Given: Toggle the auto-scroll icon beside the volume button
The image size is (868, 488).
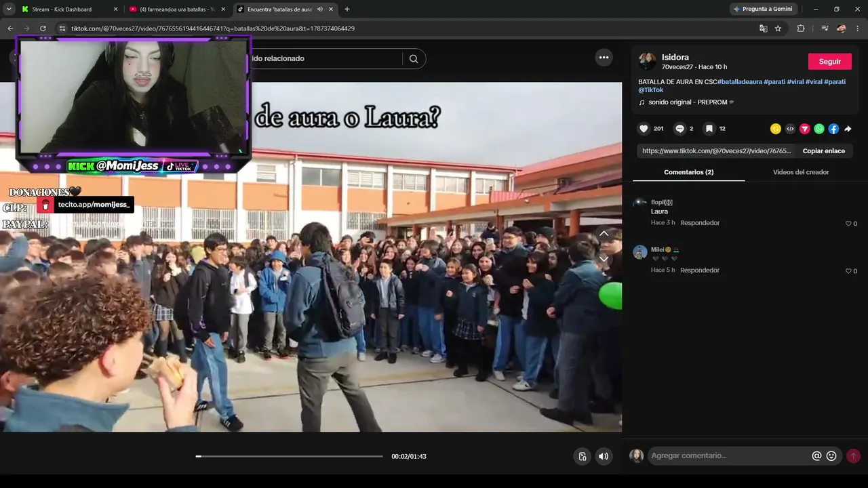Looking at the screenshot, I should tap(582, 456).
